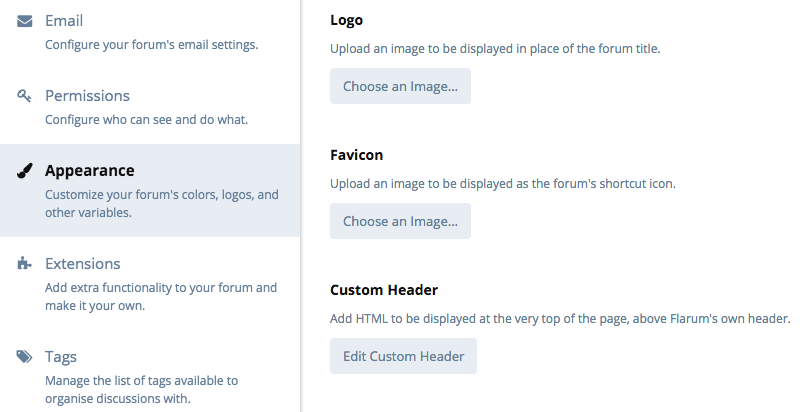Choose an image for the Logo
The height and width of the screenshot is (412, 806).
click(x=400, y=86)
